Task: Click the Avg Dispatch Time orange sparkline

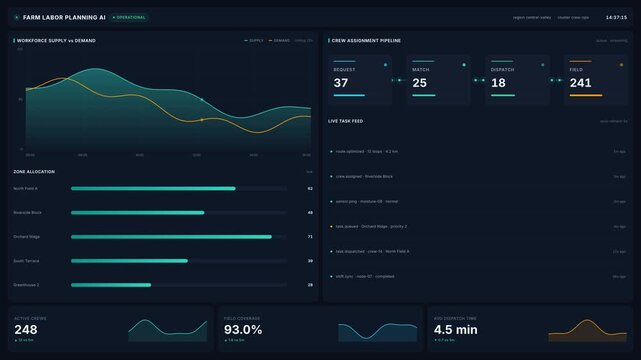Action: (587, 330)
